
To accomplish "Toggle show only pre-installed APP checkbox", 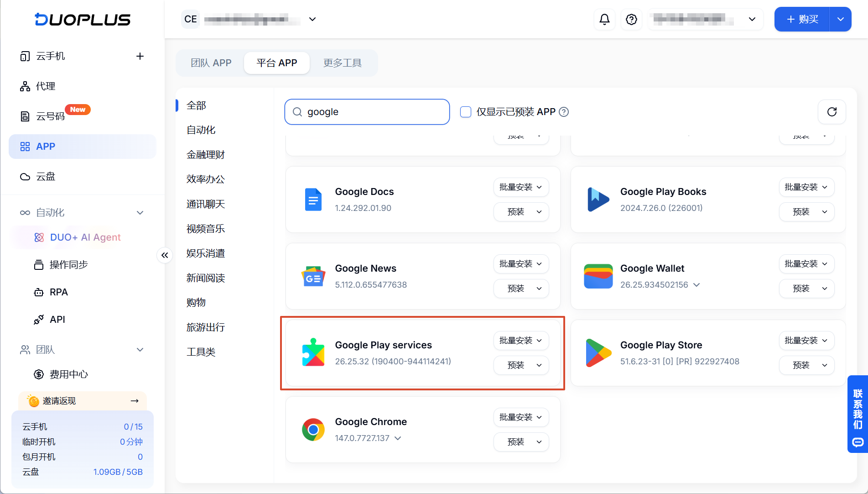I will coord(465,112).
